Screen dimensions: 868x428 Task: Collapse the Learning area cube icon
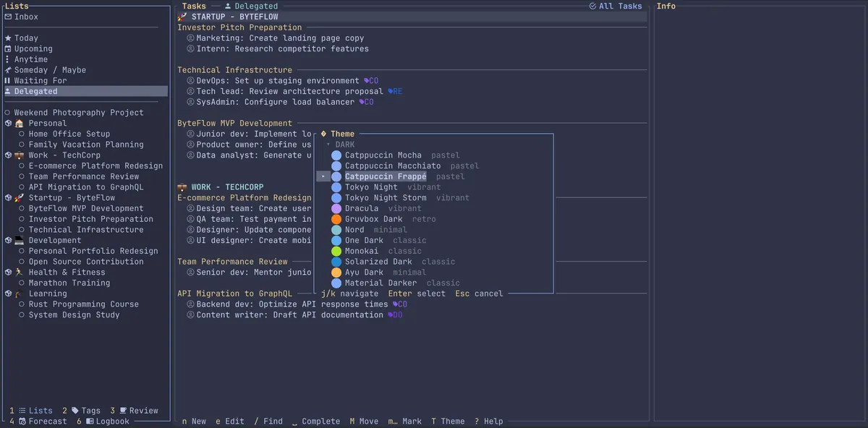pos(8,294)
